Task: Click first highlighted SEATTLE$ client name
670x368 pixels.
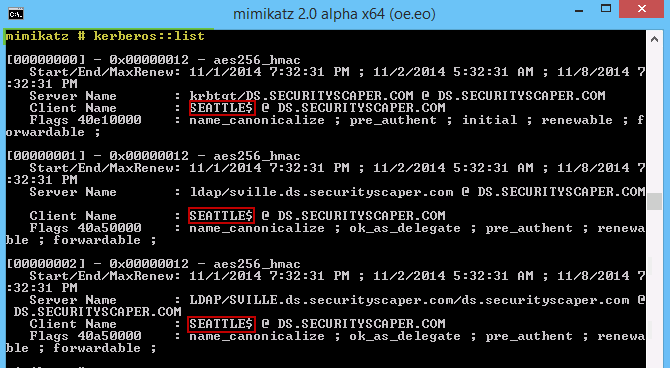Action: click(x=222, y=108)
